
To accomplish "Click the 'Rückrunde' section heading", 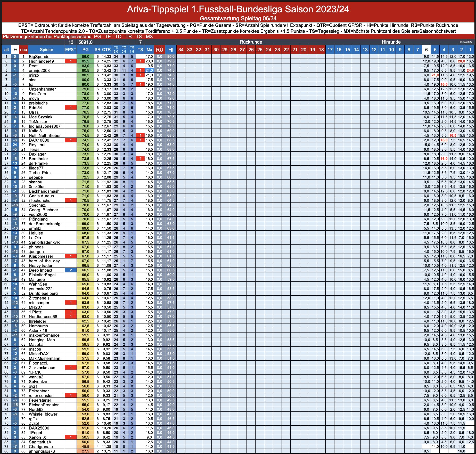I will pyautogui.click(x=251, y=42).
